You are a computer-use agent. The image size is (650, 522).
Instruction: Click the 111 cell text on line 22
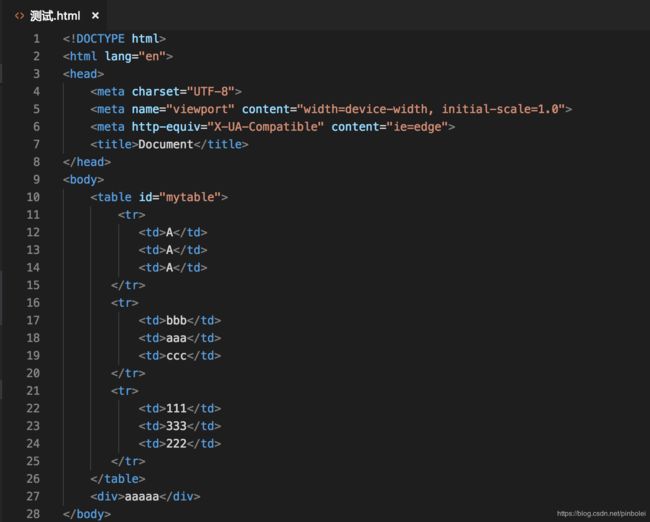176,408
